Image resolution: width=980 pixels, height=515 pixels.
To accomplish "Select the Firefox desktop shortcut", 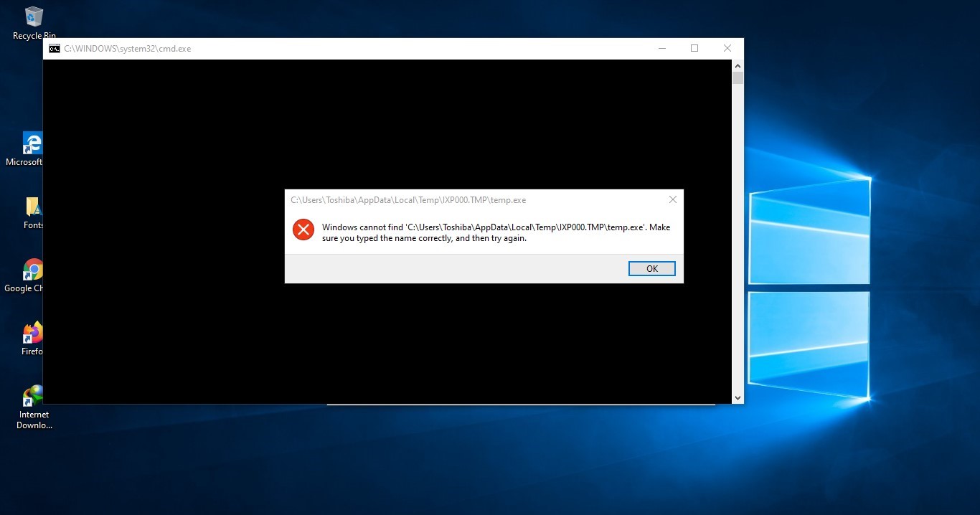I will 32,339.
